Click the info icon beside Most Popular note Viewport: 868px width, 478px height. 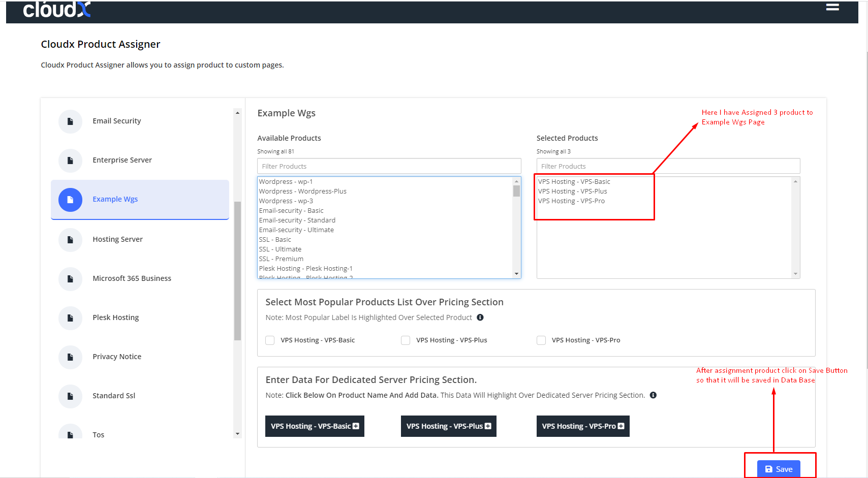click(x=480, y=317)
